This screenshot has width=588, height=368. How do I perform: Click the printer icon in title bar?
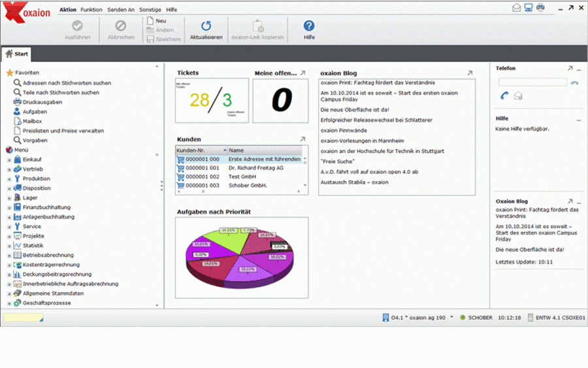[540, 7]
